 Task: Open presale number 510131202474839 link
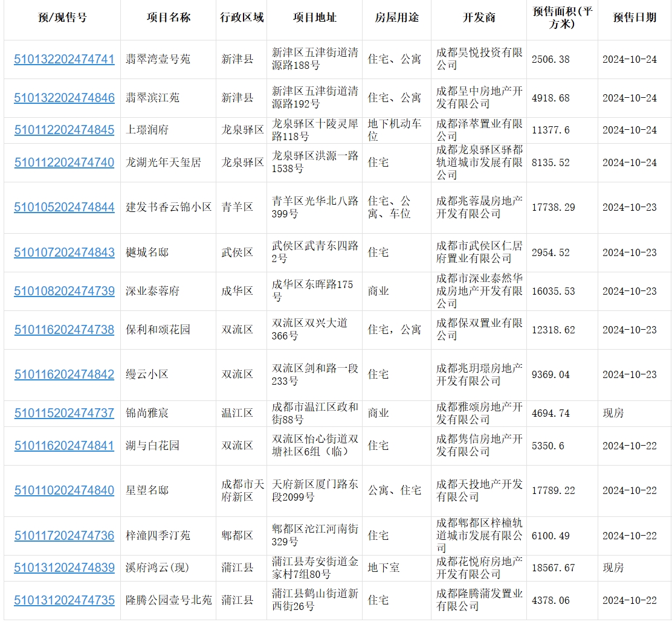64,568
